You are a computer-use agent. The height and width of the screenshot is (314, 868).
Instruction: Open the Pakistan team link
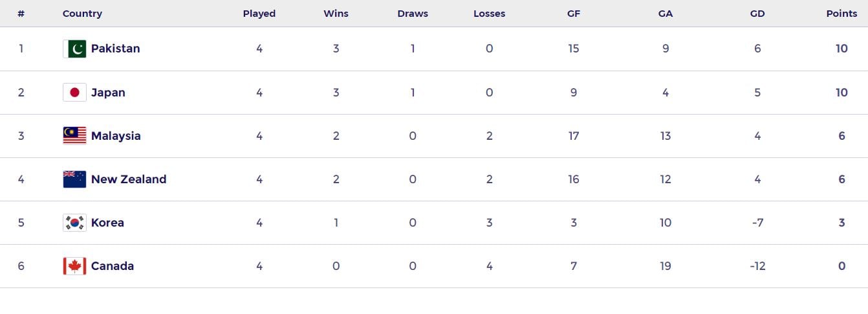point(115,49)
